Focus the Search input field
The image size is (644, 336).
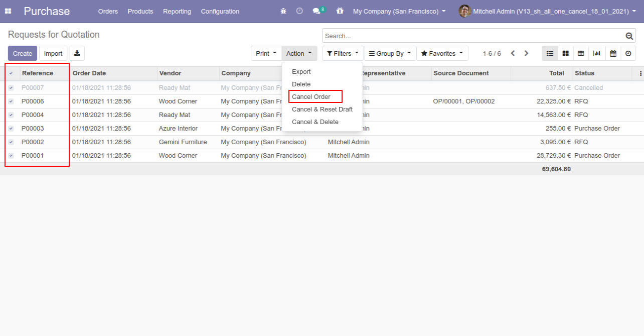point(473,36)
